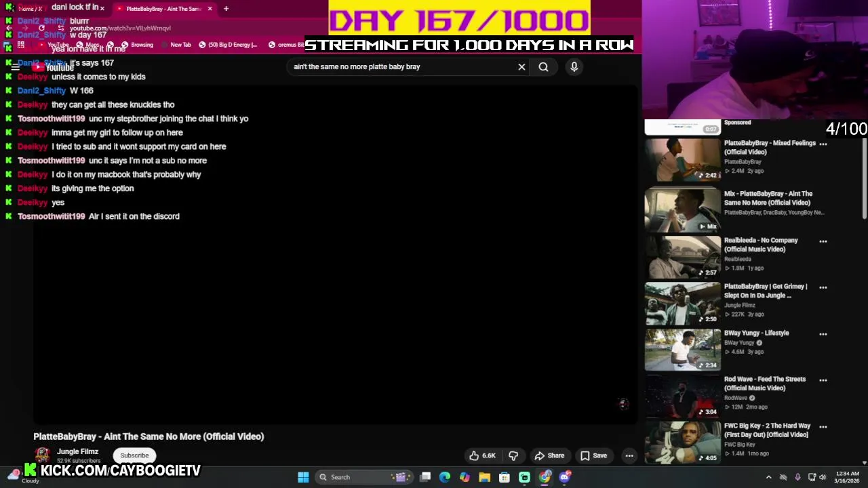This screenshot has width=868, height=488.
Task: Click the microphone icon in system tray
Action: [x=797, y=477]
